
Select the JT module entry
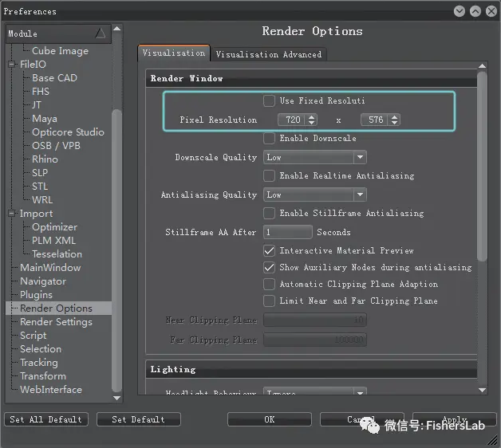click(37, 104)
